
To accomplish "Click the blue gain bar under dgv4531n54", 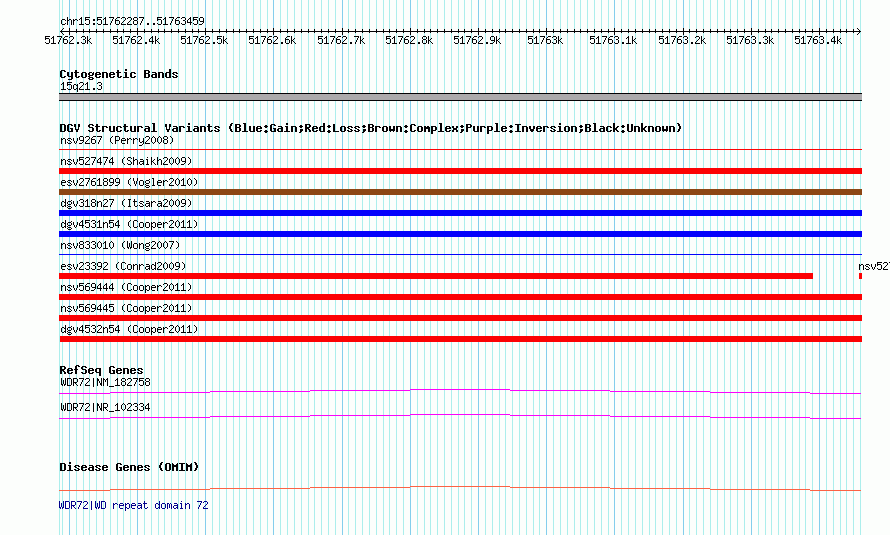I will tap(460, 234).
